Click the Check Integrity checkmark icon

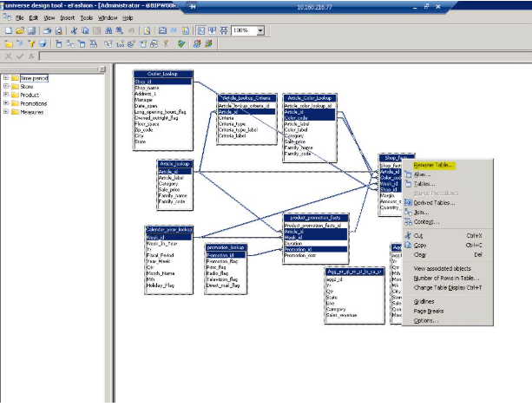(181, 43)
